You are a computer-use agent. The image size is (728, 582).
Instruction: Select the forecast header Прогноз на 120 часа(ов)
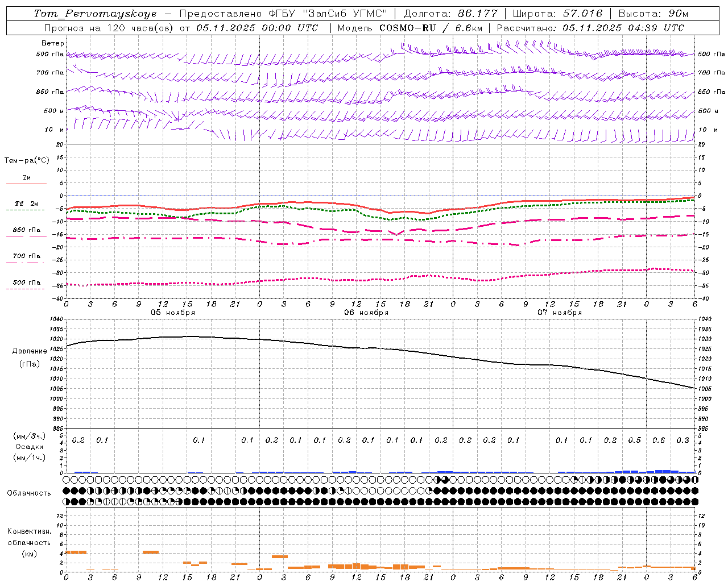(x=109, y=28)
